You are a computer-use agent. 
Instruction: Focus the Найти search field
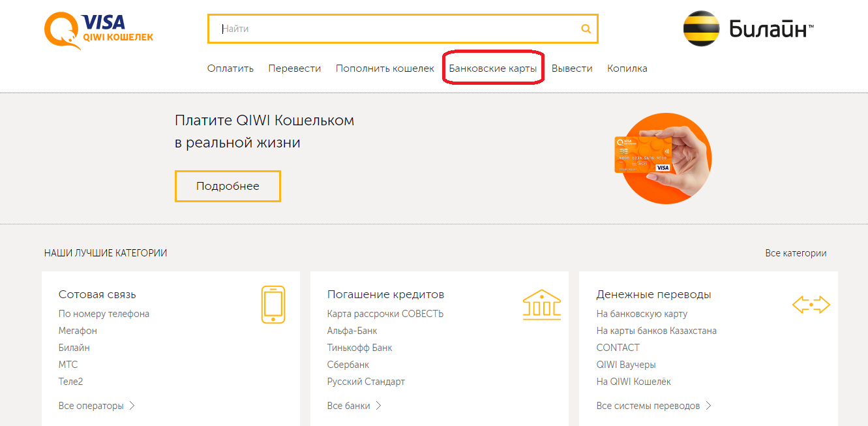(398, 29)
